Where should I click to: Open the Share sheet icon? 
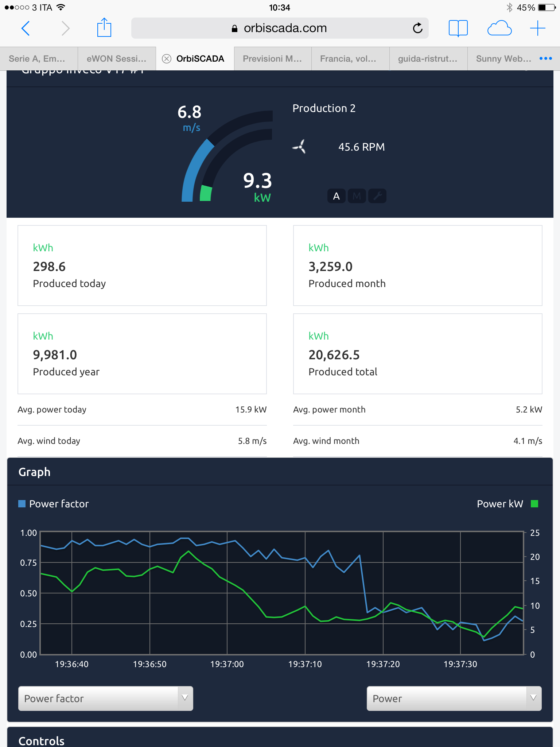(104, 28)
